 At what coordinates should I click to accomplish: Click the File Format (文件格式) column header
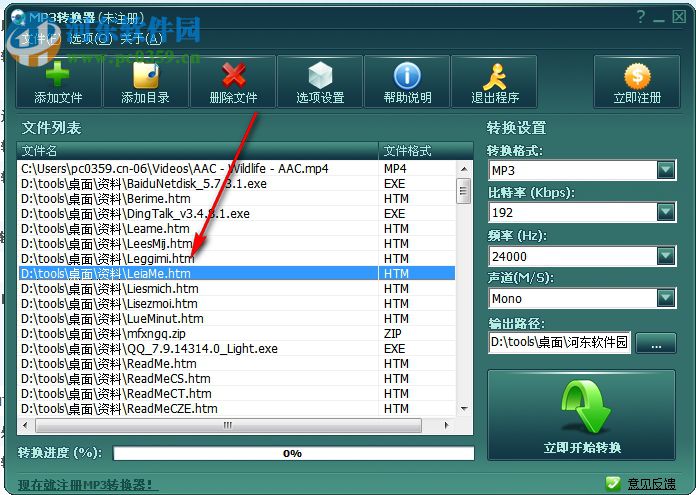coord(425,151)
